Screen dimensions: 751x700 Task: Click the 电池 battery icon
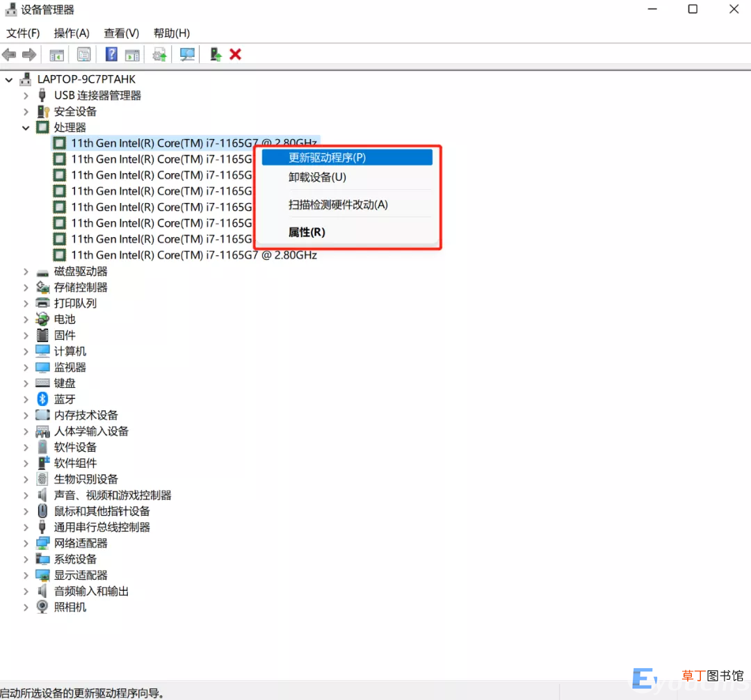pos(42,319)
